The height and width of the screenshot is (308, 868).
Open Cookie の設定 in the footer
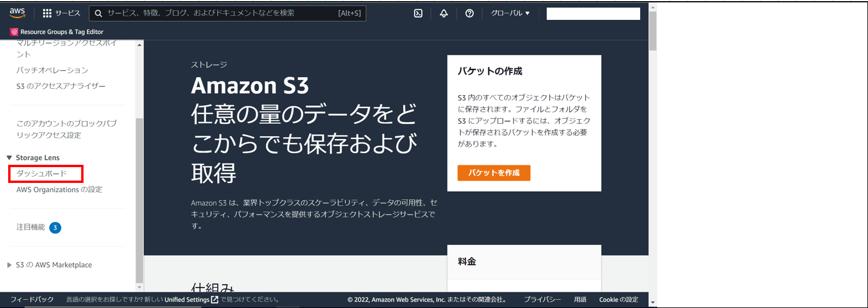(619, 300)
